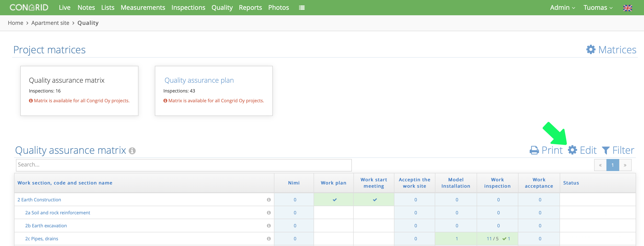Click the Congrid logo
This screenshot has height=246, width=644.
[x=29, y=8]
